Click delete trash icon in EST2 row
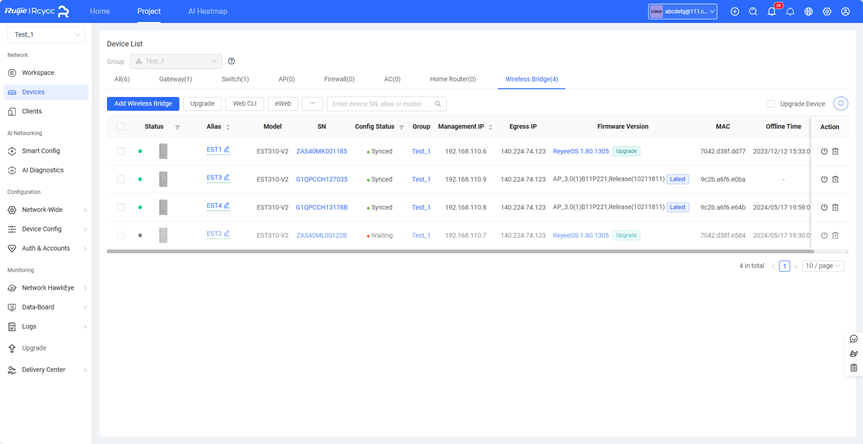Screen dimensions: 863x444 click(x=835, y=235)
